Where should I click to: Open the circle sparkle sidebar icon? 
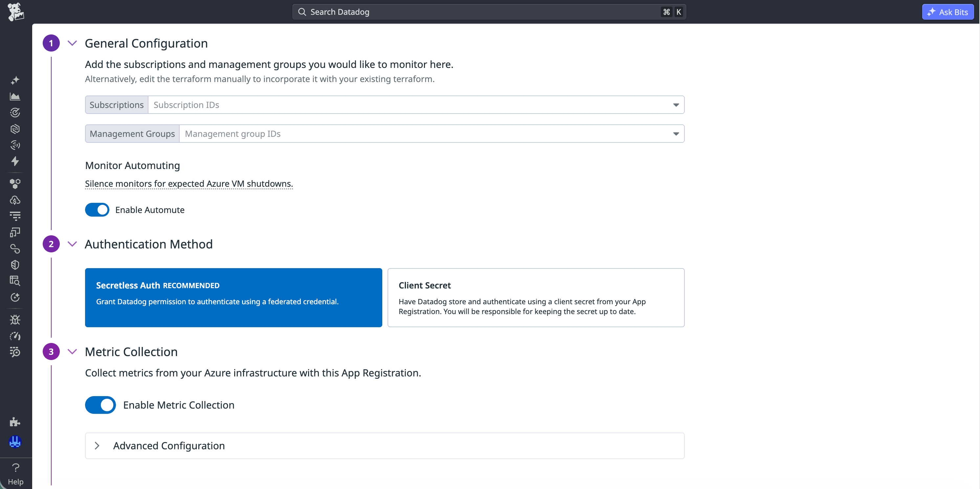[15, 297]
